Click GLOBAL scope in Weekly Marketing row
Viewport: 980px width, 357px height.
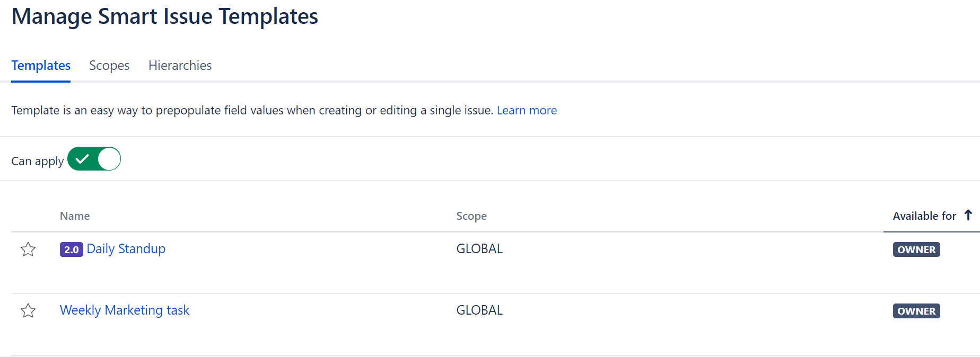(479, 310)
